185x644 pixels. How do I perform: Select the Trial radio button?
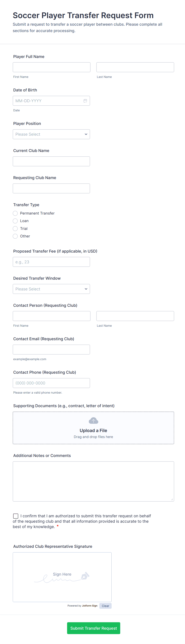tap(15, 228)
